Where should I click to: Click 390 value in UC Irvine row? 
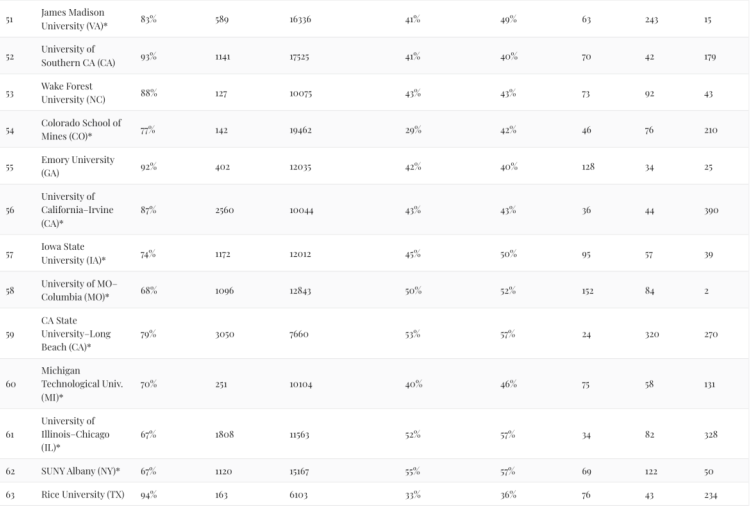pyautogui.click(x=711, y=210)
